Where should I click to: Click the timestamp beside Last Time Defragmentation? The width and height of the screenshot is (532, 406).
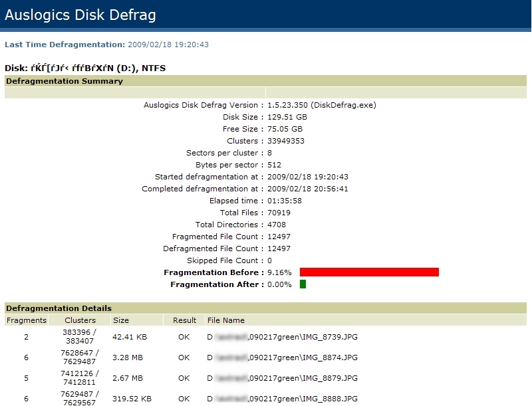(x=168, y=45)
